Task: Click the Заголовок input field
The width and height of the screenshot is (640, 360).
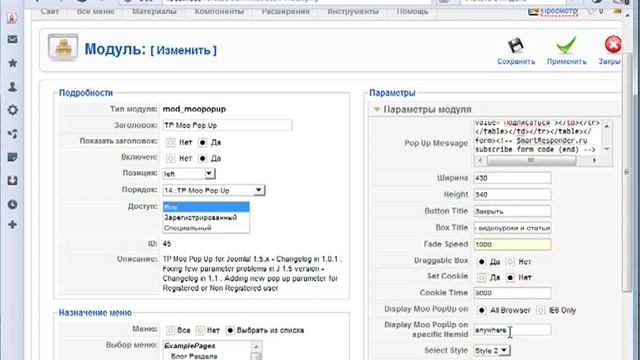Action: 227,125
